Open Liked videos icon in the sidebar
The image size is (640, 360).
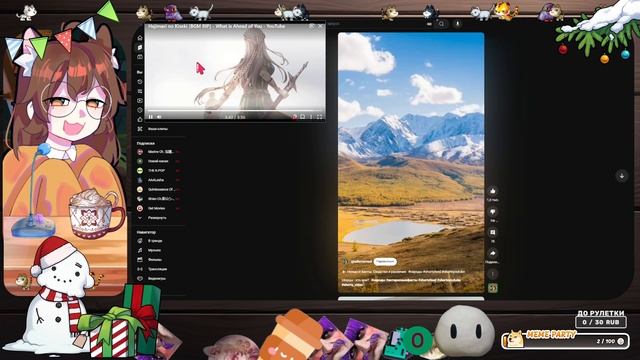click(x=140, y=119)
